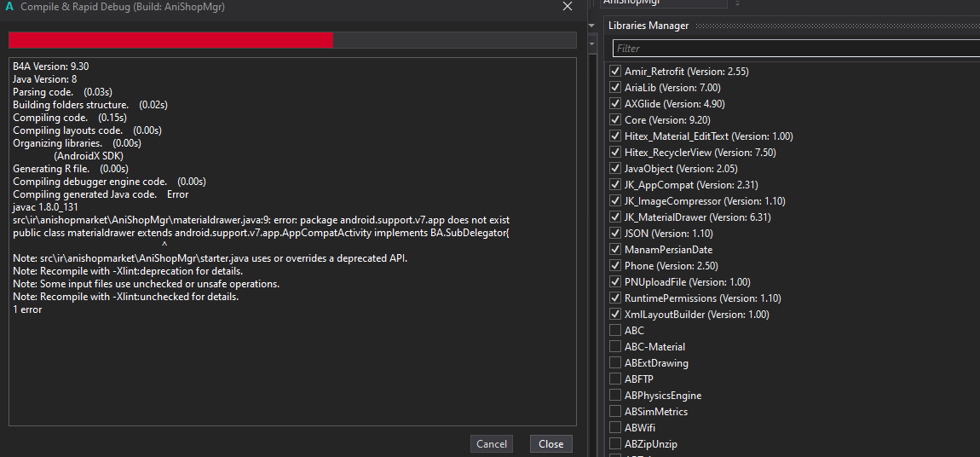The height and width of the screenshot is (457, 980).
Task: Enable the ABC library checkbox
Action: click(x=615, y=331)
